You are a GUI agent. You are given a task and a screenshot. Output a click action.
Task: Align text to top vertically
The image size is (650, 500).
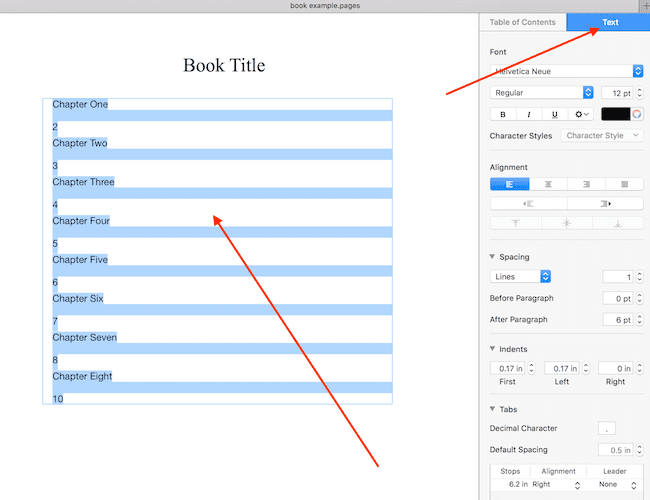tap(516, 223)
